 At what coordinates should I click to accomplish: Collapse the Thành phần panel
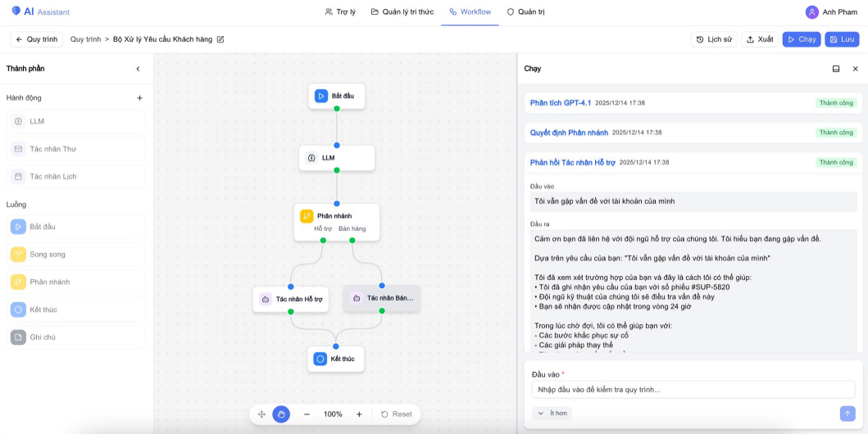[x=138, y=69]
